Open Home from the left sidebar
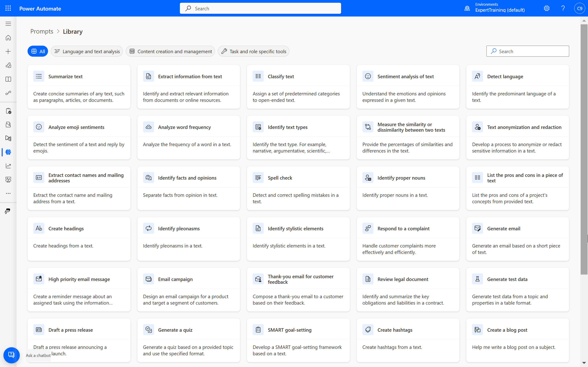This screenshot has width=588, height=367. click(8, 38)
